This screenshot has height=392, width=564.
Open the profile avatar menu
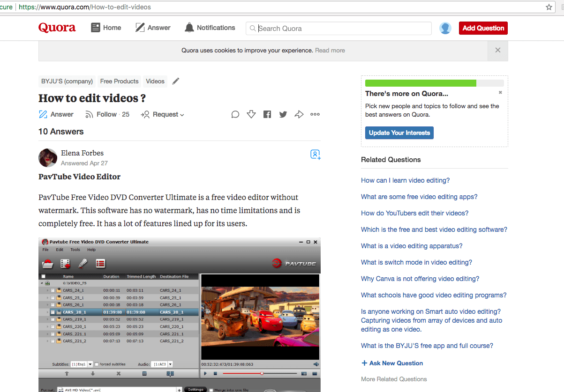click(x=445, y=28)
